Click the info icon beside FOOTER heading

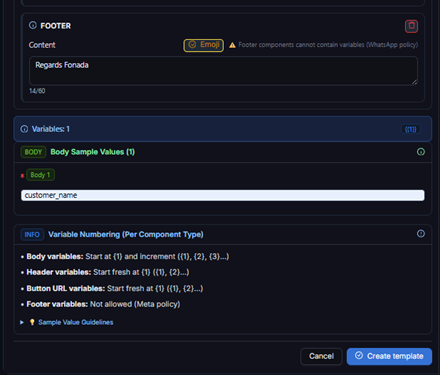tap(33, 25)
